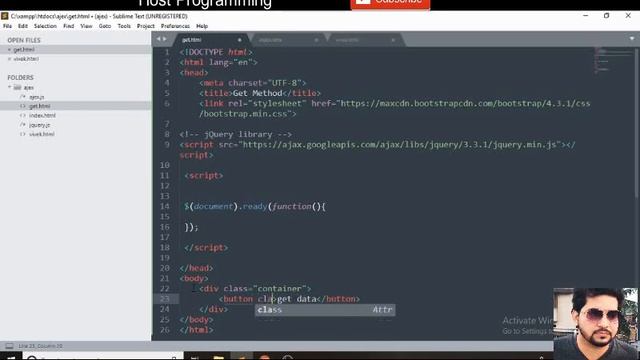Open vivek.html from the Folders list

[42, 134]
